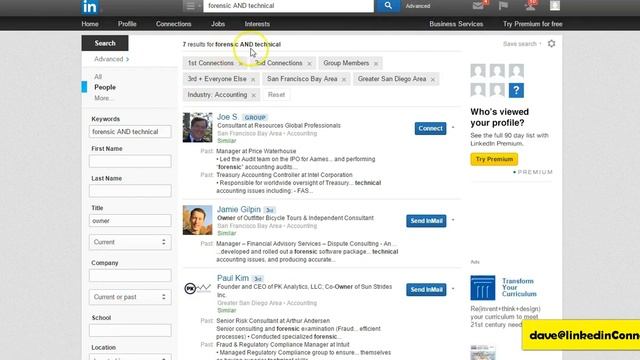Screen dimensions: 640x360
Task: Open Joe S. profile name link
Action: click(x=228, y=117)
